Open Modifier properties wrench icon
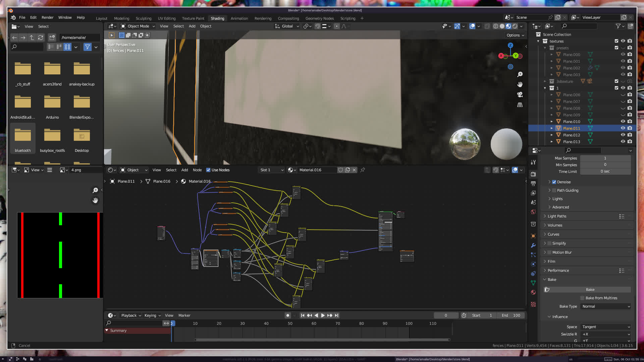 click(x=533, y=245)
